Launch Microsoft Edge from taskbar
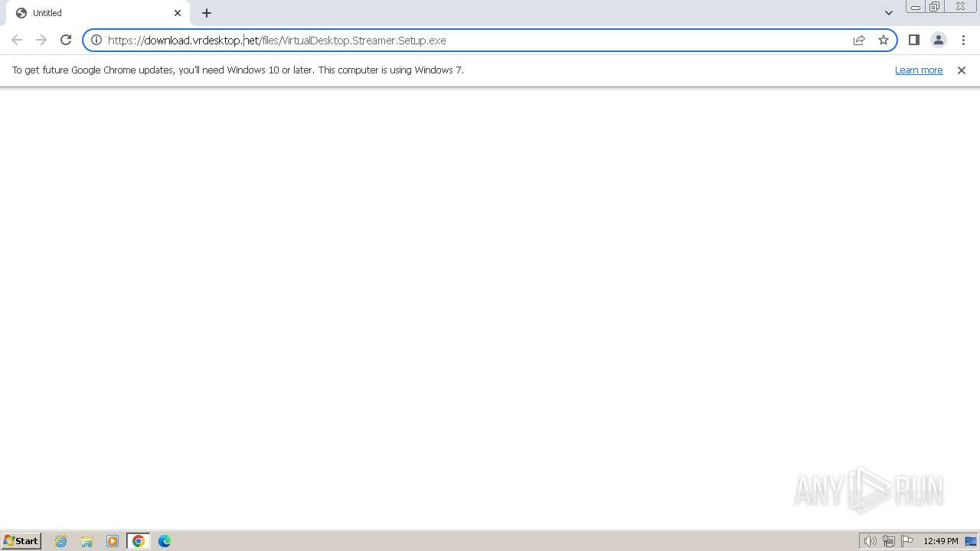The width and height of the screenshot is (980, 551). (x=165, y=541)
